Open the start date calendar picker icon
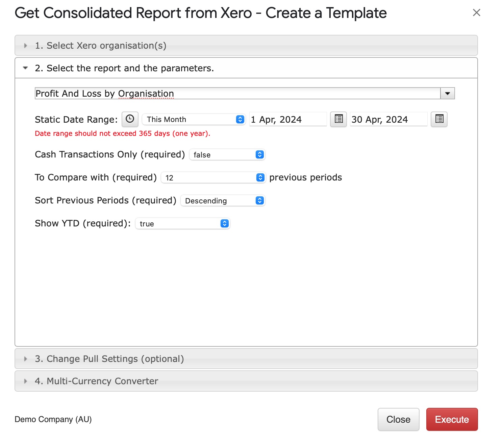 pos(338,119)
